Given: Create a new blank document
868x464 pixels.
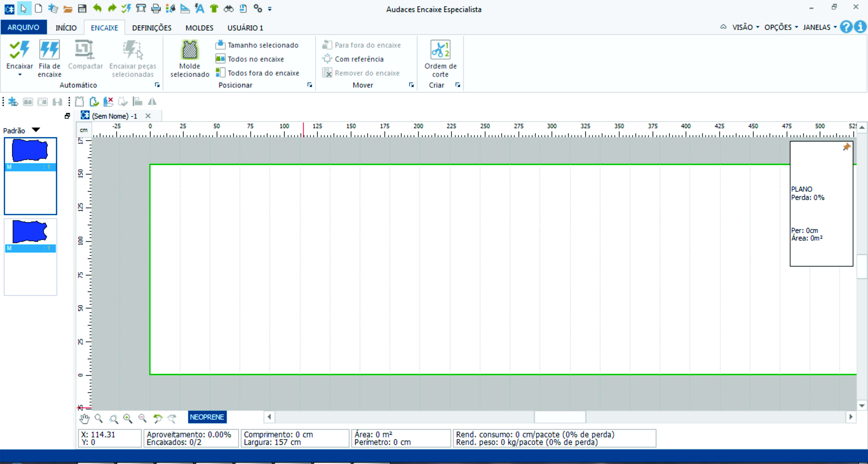Looking at the screenshot, I should tap(38, 8).
